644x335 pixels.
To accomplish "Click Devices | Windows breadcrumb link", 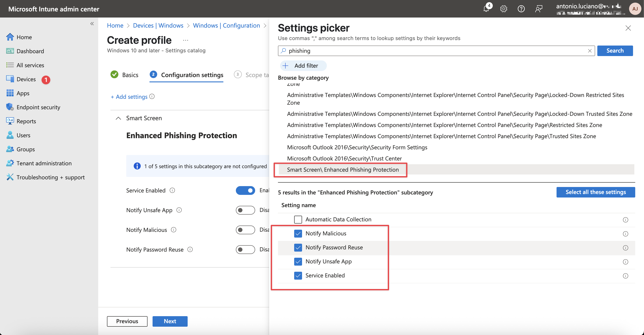I will [158, 25].
